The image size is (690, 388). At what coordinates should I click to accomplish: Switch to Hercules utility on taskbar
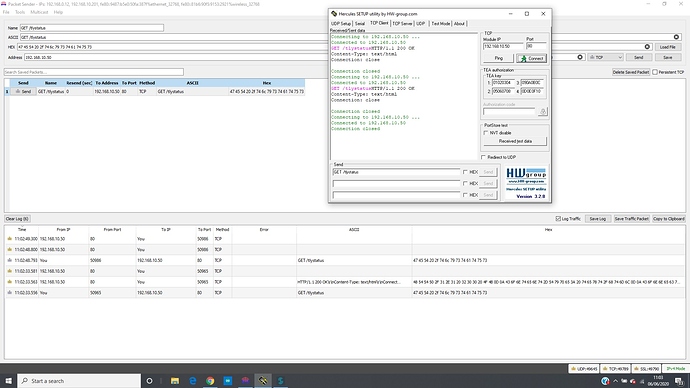pos(263,381)
